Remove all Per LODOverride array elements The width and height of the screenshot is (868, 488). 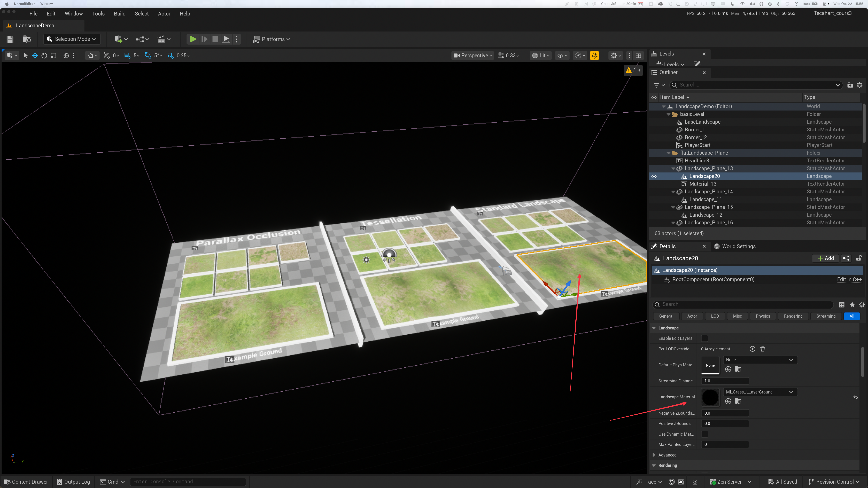762,349
